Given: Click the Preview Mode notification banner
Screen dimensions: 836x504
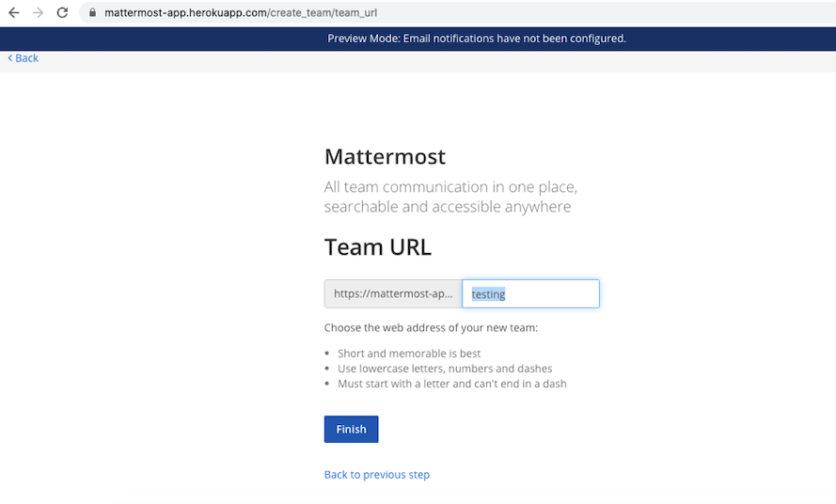Looking at the screenshot, I should pos(418,39).
